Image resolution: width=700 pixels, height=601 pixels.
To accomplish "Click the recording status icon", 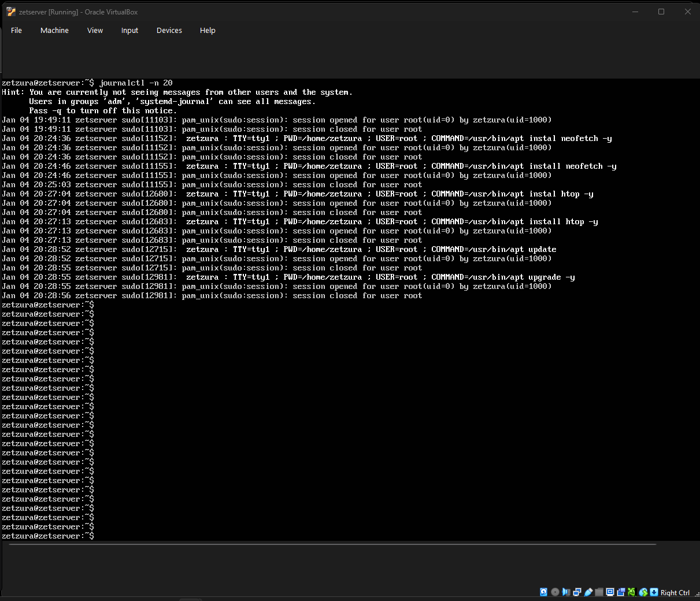I will [621, 592].
